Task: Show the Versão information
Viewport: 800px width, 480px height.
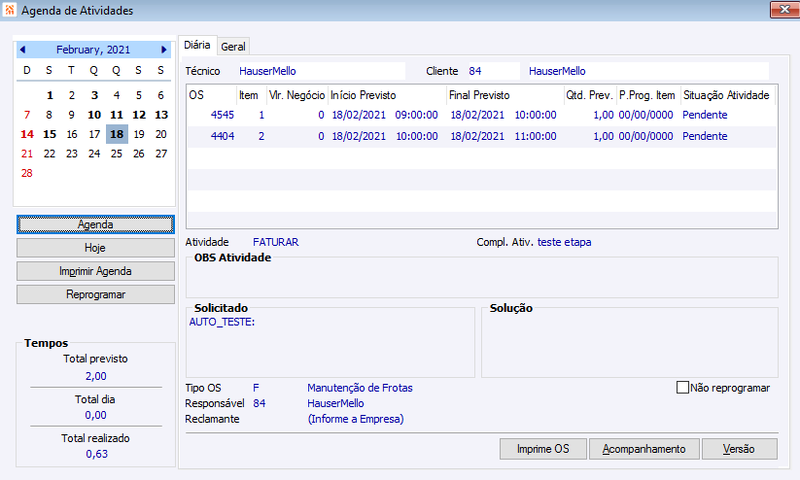Action: (739, 449)
